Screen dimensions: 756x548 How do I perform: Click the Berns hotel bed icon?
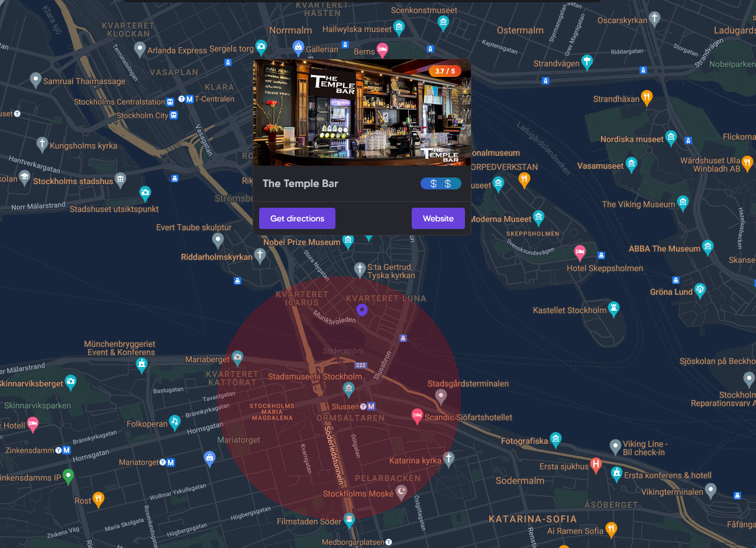click(x=382, y=50)
